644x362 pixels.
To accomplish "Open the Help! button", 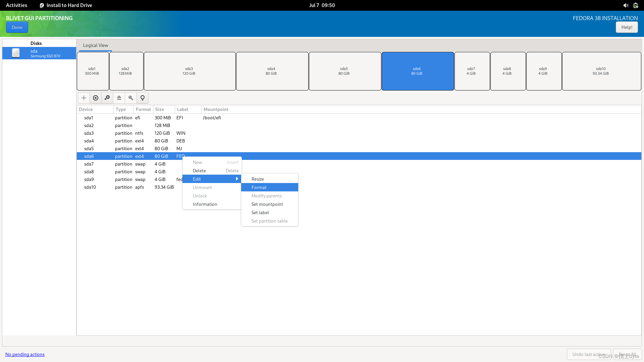I will click(x=627, y=27).
